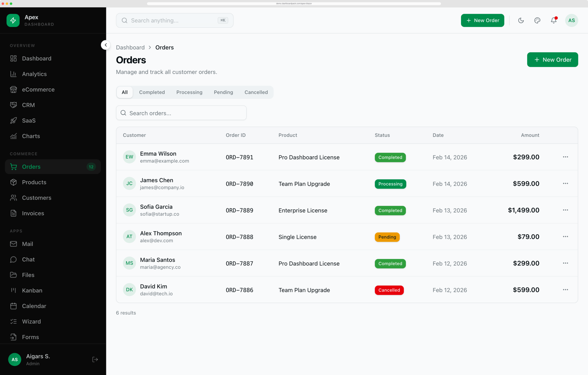Click the New Order button beside the Orders heading
This screenshot has width=588, height=375.
point(552,60)
